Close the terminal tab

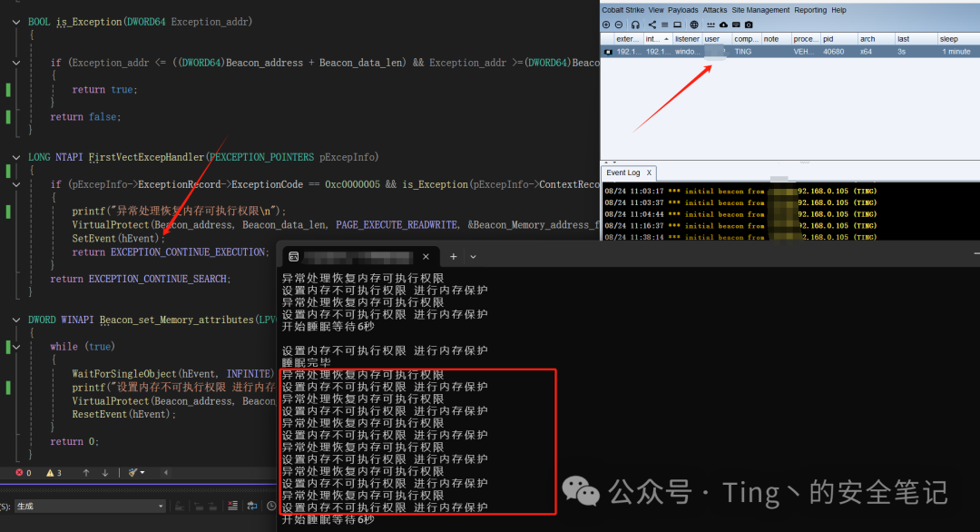point(426,257)
